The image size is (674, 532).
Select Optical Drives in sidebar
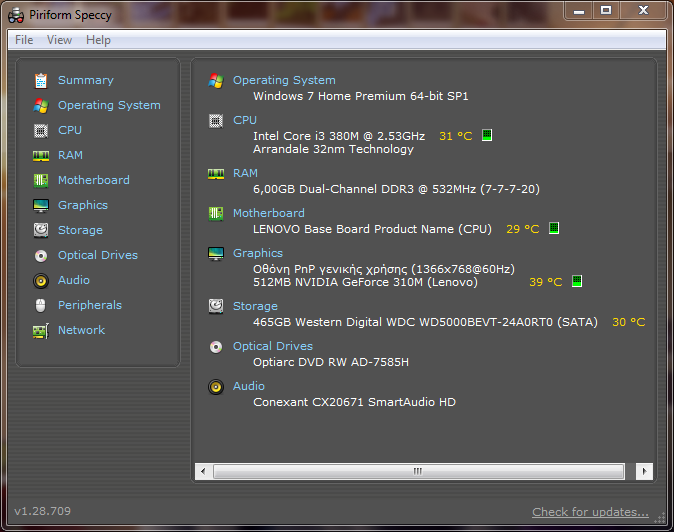click(98, 255)
